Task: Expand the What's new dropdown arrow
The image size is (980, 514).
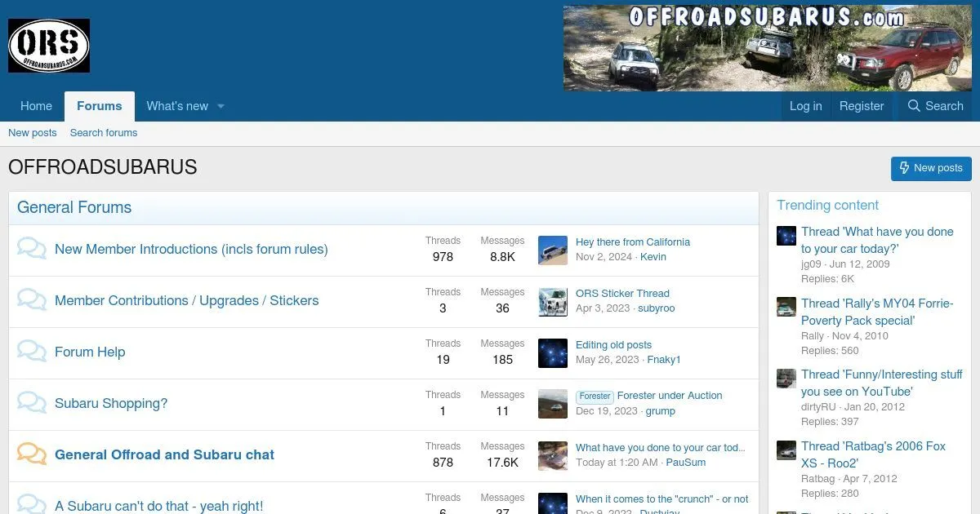Action: (x=220, y=106)
